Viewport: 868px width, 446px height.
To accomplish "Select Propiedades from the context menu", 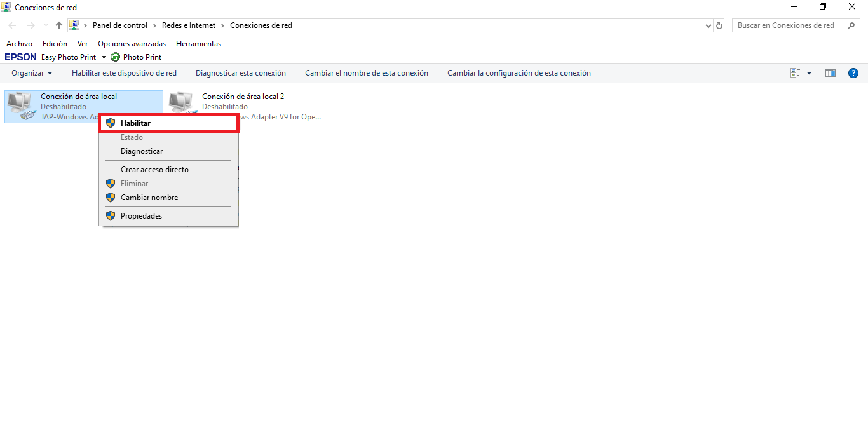I will (141, 216).
